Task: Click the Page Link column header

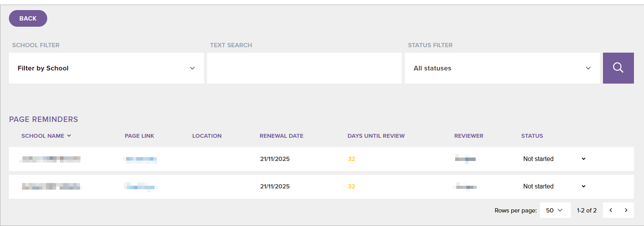Action: click(x=139, y=136)
